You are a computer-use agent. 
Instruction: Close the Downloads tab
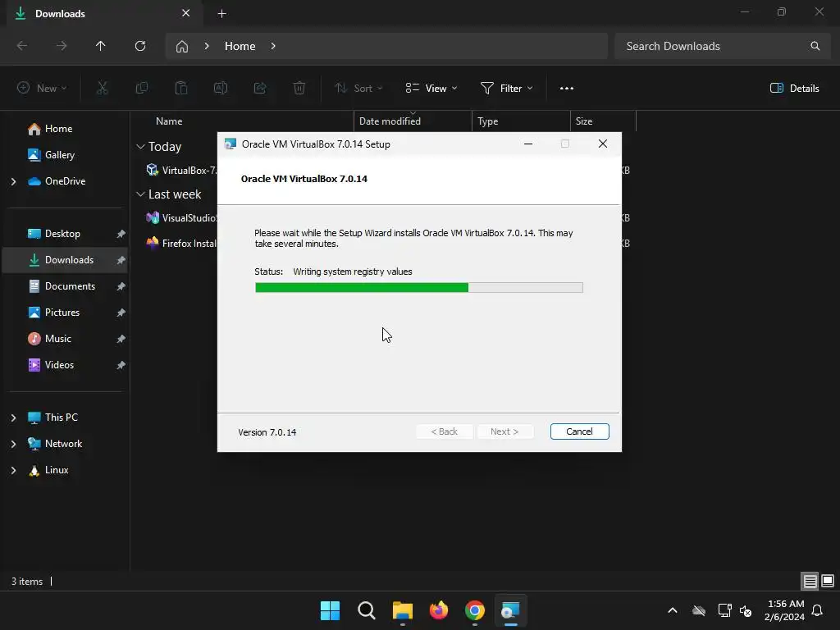186,13
